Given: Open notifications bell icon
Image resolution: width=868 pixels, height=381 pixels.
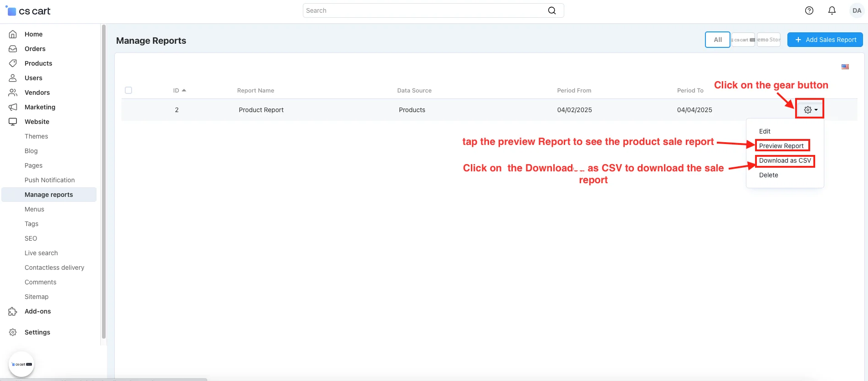Looking at the screenshot, I should pyautogui.click(x=832, y=10).
